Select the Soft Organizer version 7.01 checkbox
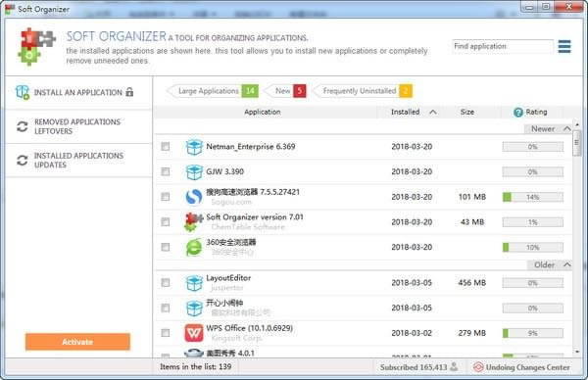This screenshot has height=380, width=588. coord(165,222)
